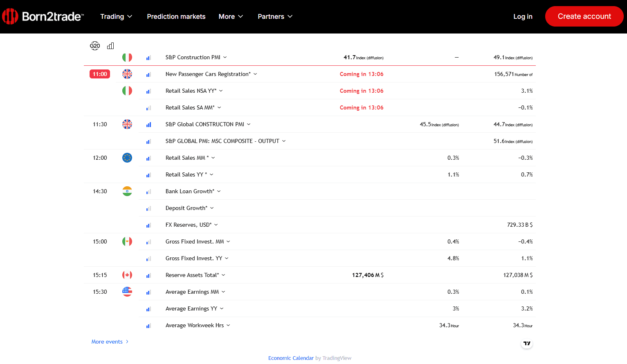The width and height of the screenshot is (627, 364).
Task: Click the 729.33 B $ prior value
Action: [x=520, y=225]
